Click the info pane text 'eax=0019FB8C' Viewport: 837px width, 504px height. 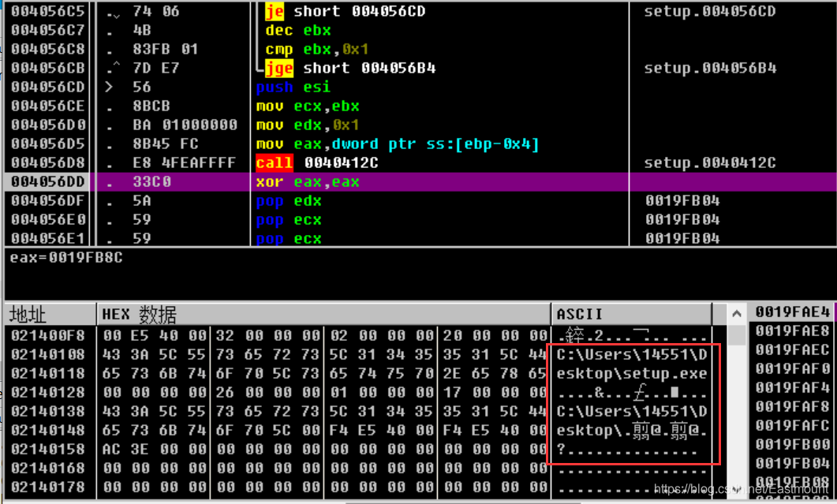coord(66,258)
